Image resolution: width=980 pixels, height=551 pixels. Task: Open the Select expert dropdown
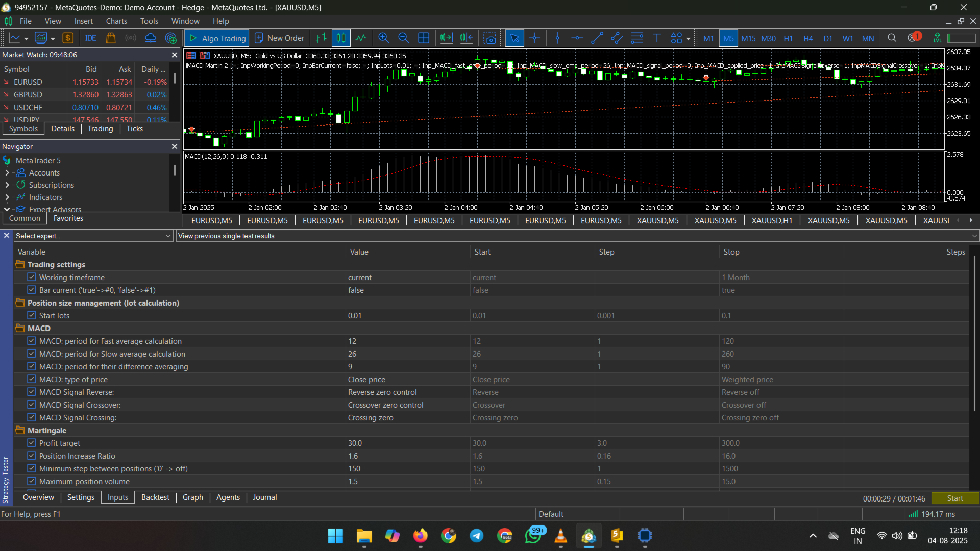point(93,236)
